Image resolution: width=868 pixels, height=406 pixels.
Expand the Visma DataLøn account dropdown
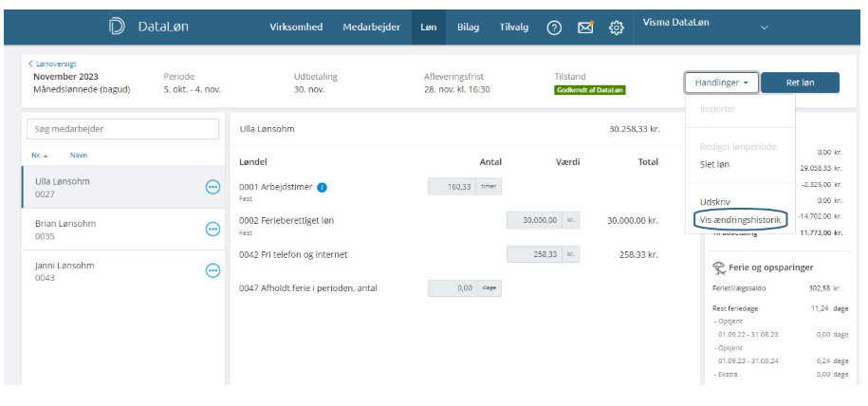pos(764,28)
